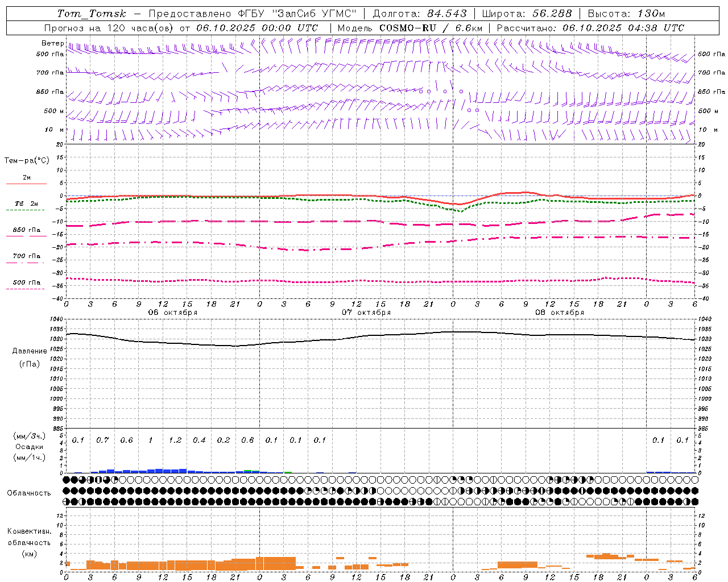Image resolution: width=728 pixels, height=582 pixels.
Task: Click the Рассчитано: 06.10.2025 04:38 UTC text
Action: [590, 28]
